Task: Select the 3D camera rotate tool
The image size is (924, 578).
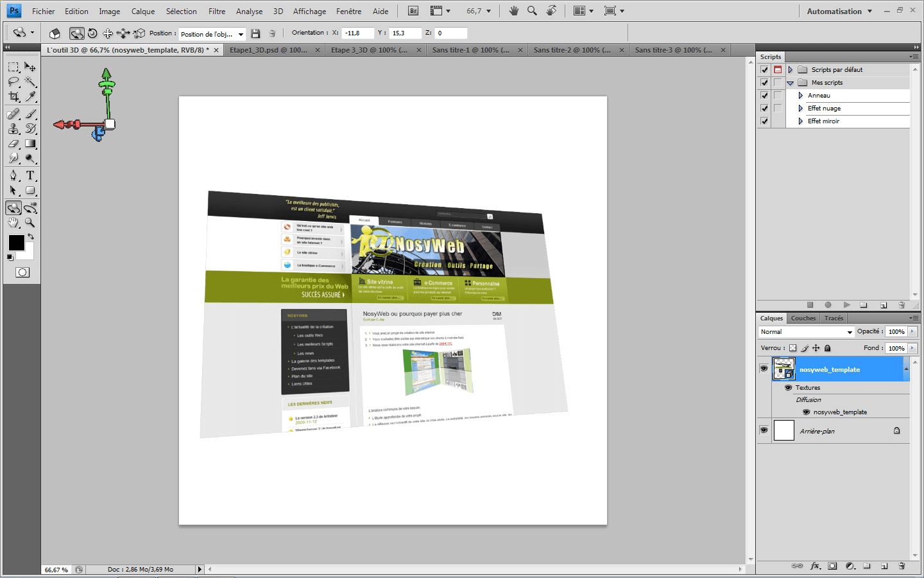Action: point(30,208)
